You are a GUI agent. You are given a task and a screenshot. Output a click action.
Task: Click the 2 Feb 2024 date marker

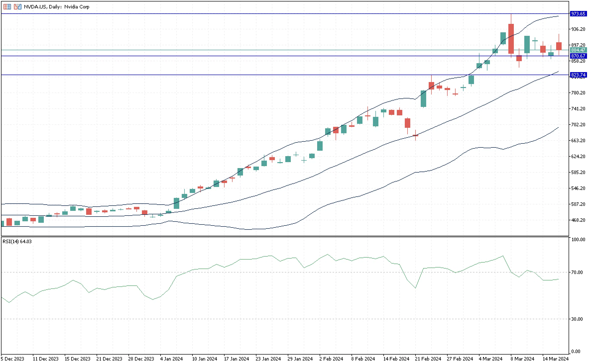click(331, 359)
